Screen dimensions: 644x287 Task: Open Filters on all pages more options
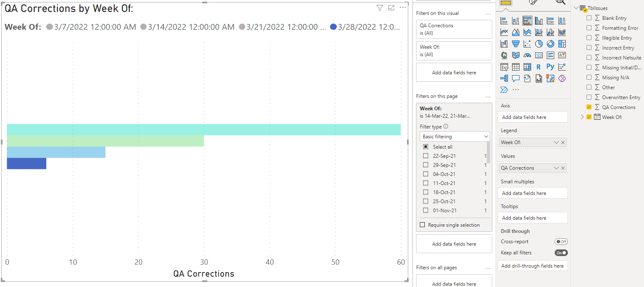488,268
